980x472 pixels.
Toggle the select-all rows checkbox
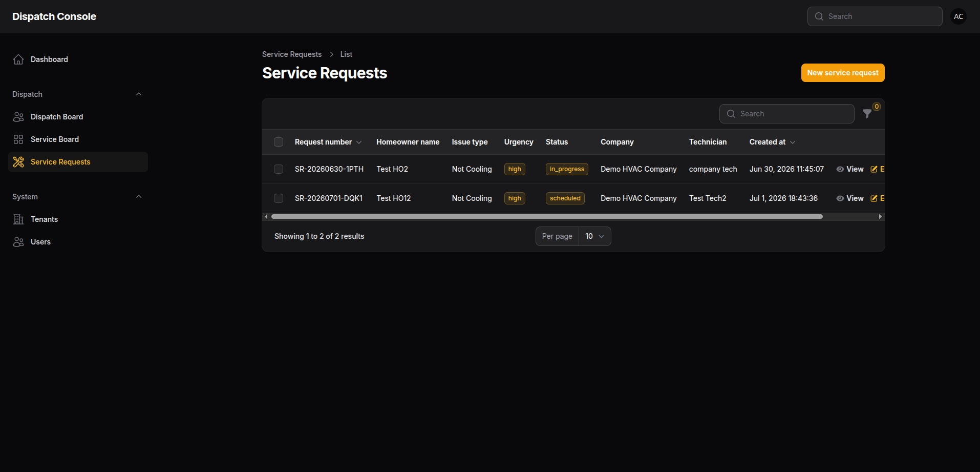[279, 142]
